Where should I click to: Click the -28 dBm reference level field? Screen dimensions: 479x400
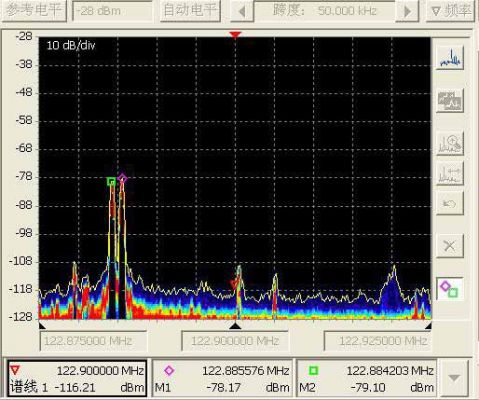click(x=112, y=11)
